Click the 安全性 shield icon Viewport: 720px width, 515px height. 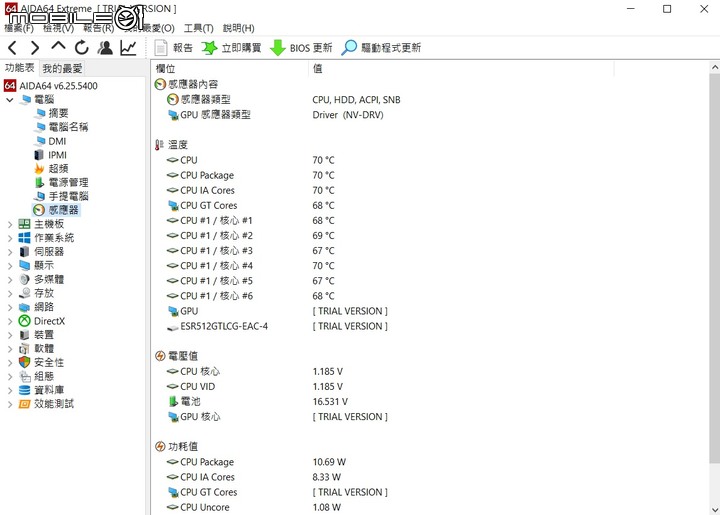pos(24,362)
